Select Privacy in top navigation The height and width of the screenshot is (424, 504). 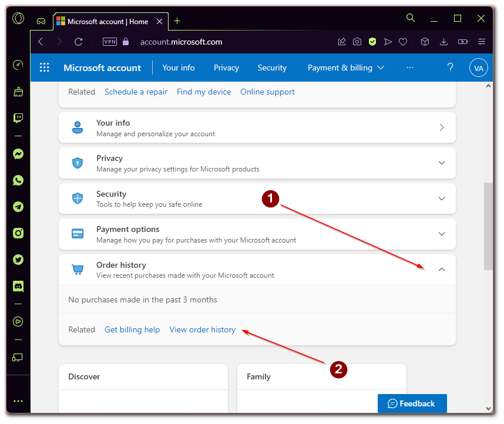pyautogui.click(x=226, y=68)
